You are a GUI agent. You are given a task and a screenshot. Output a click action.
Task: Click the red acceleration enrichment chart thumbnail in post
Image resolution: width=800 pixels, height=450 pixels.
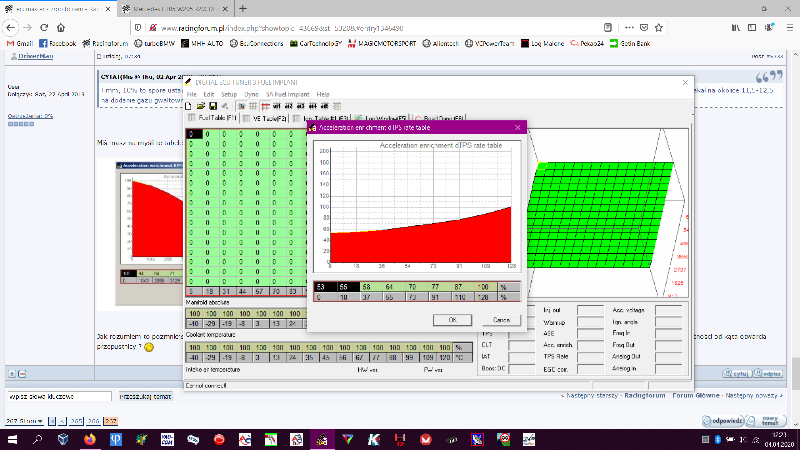point(149,232)
